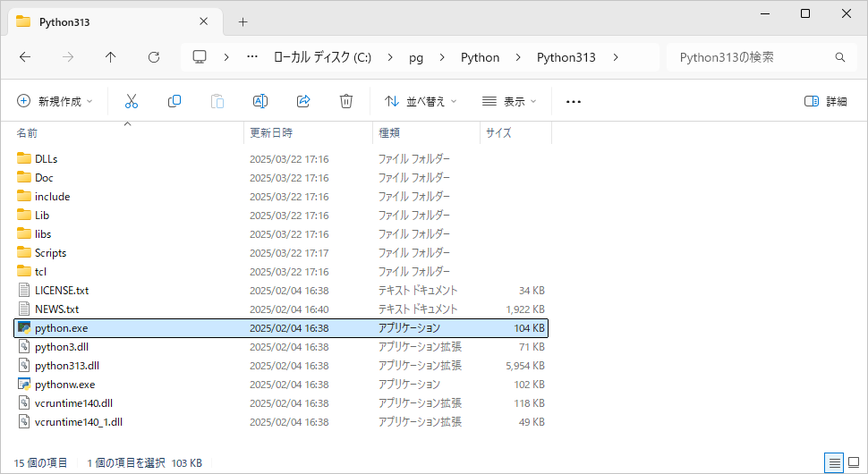Screen dimensions: 868x474
Task: Open the 並べ替え sort dropdown
Action: tap(421, 101)
